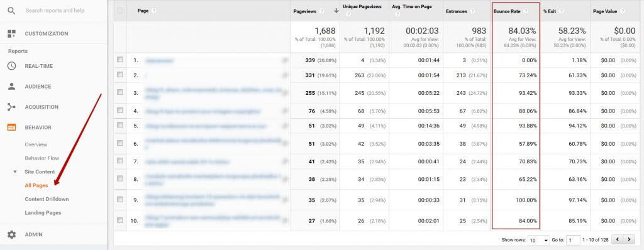Open the Audience reports section
This screenshot has width=644, height=250.
[38, 87]
